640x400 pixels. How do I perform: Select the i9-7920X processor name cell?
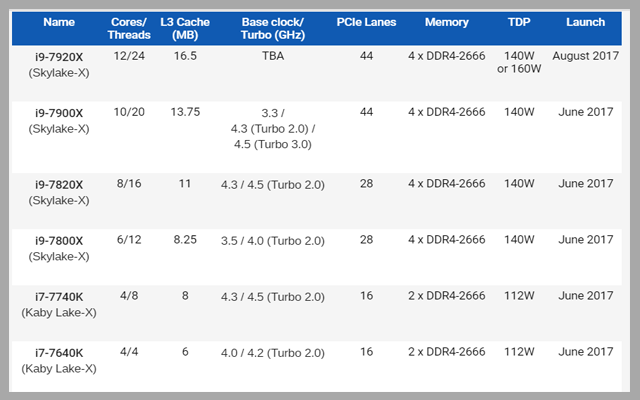coord(58,55)
